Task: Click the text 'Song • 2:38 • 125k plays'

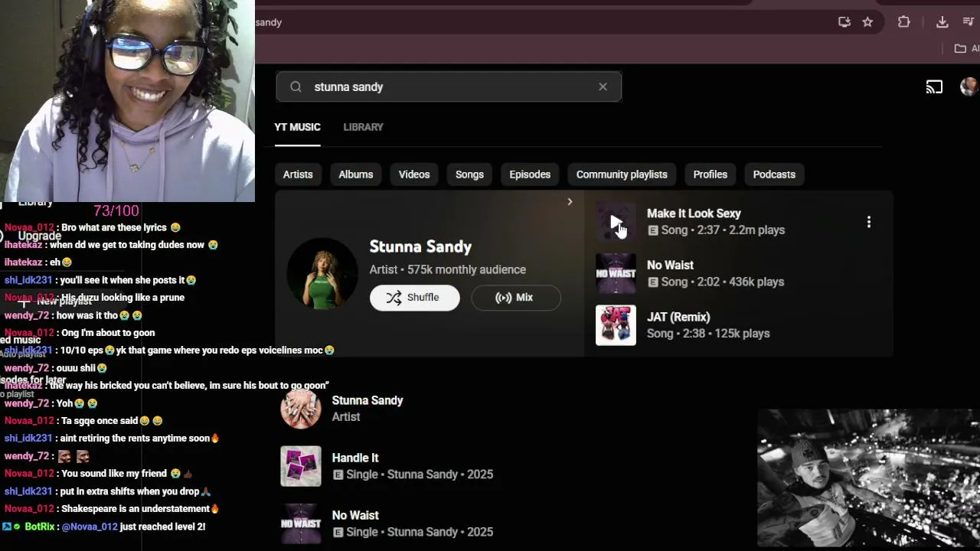Action: coord(708,334)
